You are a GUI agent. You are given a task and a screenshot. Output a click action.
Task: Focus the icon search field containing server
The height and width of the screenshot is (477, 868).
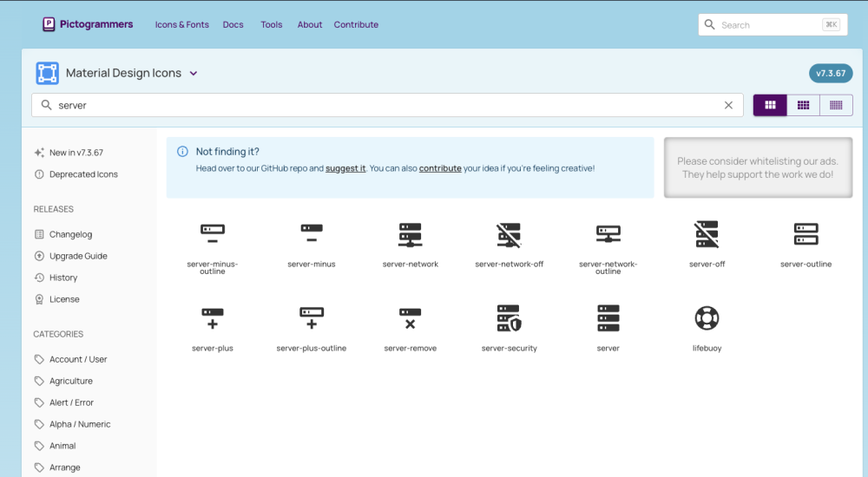coord(387,105)
